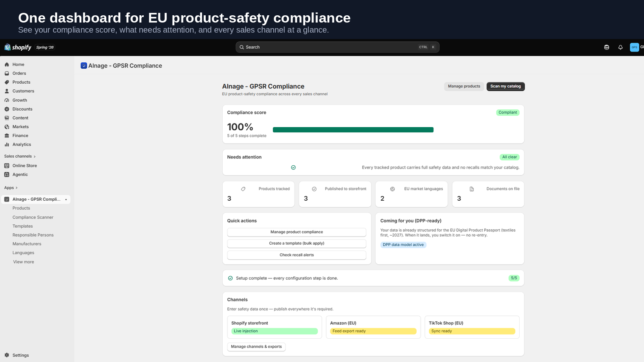Click the pin dot beside Alnage in the sidebar
The height and width of the screenshot is (362, 644).
coord(66,200)
